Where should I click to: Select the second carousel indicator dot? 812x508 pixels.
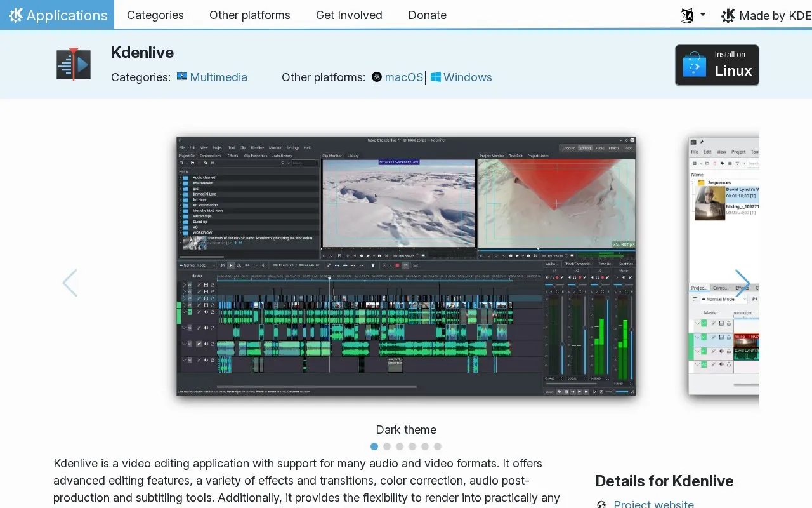click(x=387, y=446)
